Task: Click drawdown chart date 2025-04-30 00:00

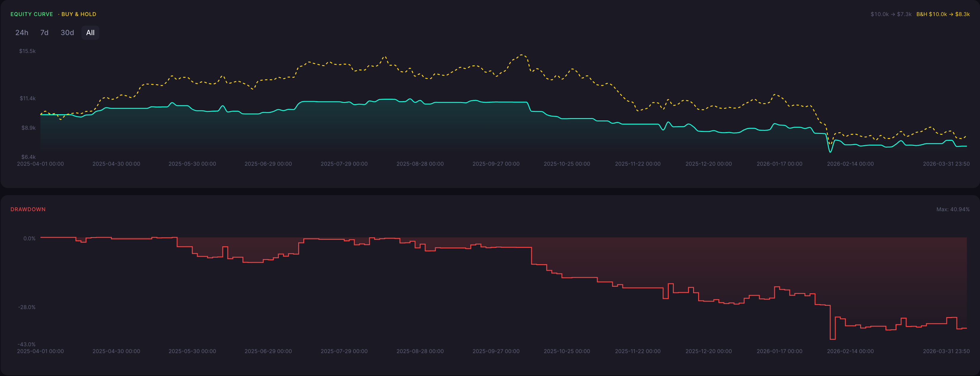Action: (x=117, y=351)
